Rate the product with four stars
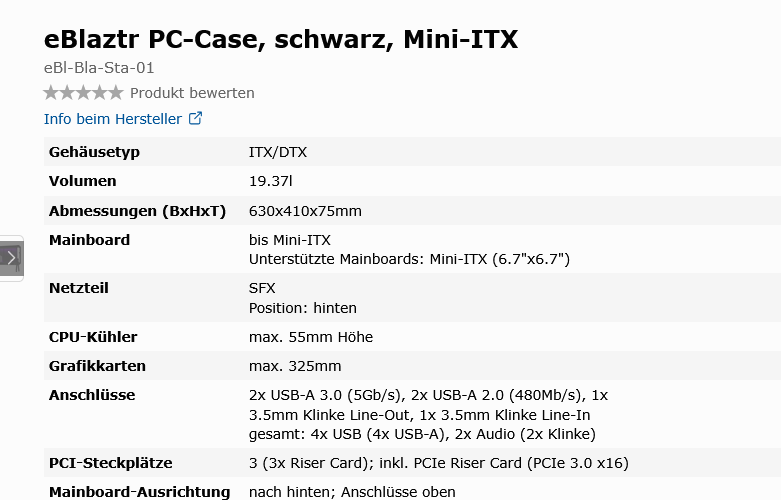Image resolution: width=781 pixels, height=500 pixels. coord(100,93)
